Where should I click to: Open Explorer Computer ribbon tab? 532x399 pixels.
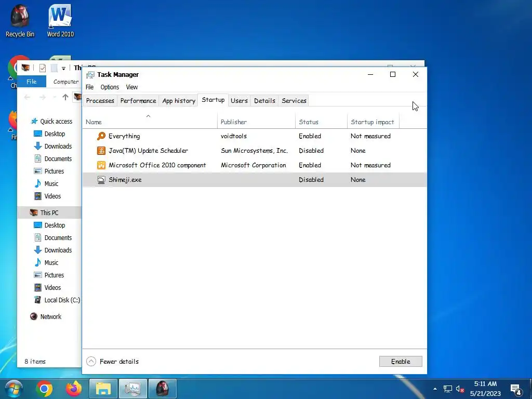click(x=66, y=82)
